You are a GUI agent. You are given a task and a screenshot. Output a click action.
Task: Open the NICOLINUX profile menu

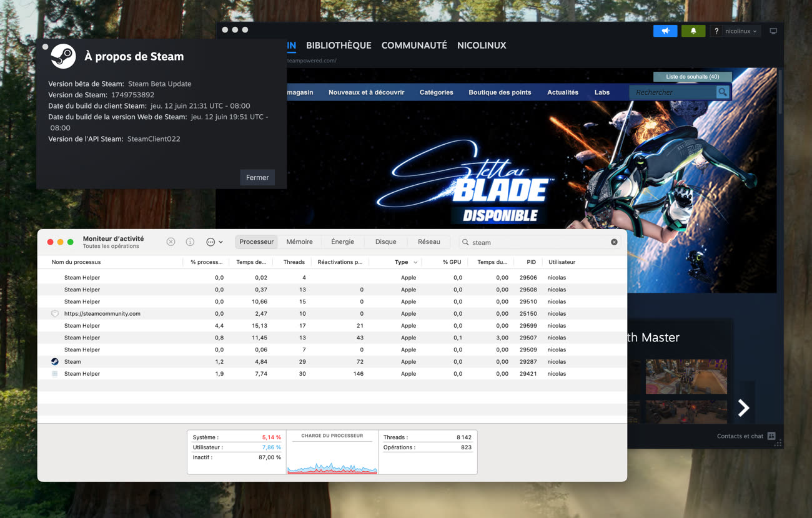(x=482, y=46)
